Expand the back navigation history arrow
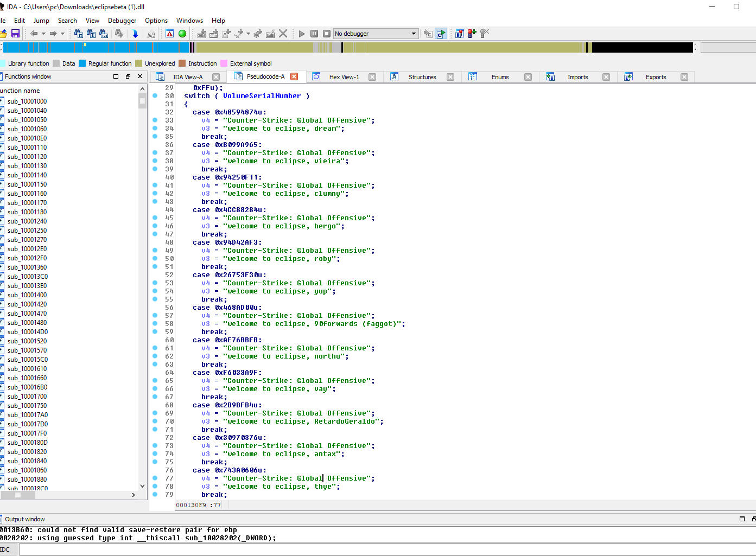Screen dimensions: 756x556 click(x=44, y=34)
